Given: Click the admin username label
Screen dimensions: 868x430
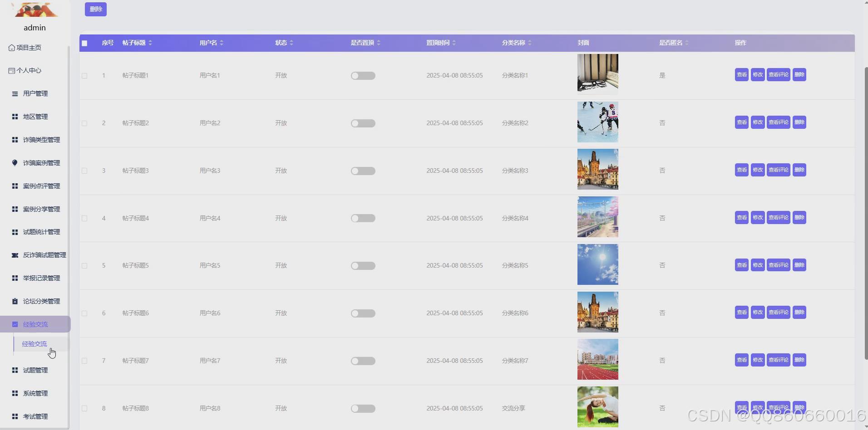Looking at the screenshot, I should click(x=35, y=28).
